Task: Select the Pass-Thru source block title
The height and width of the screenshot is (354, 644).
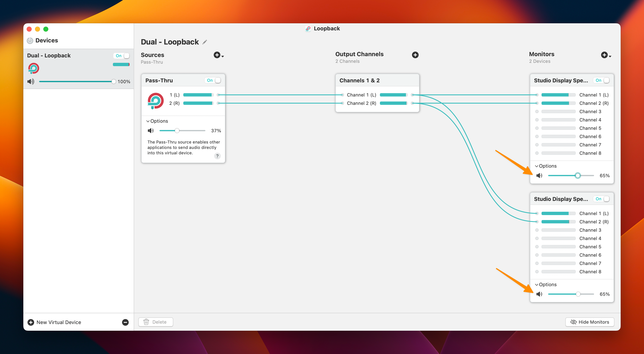Action: 159,80
